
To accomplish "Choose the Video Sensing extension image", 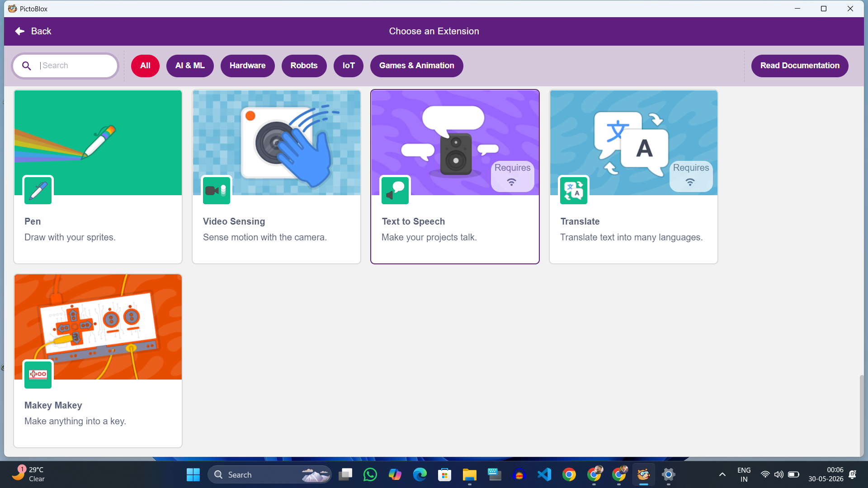I will (x=277, y=143).
